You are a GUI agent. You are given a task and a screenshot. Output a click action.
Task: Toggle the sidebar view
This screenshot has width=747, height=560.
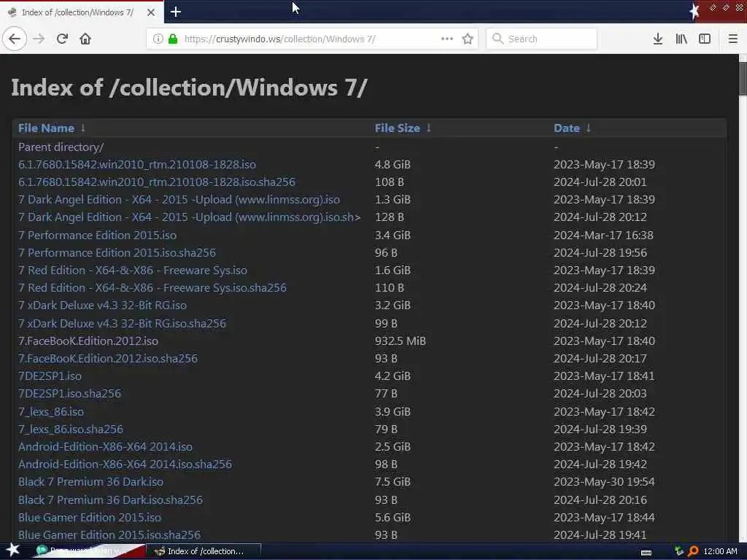(705, 39)
